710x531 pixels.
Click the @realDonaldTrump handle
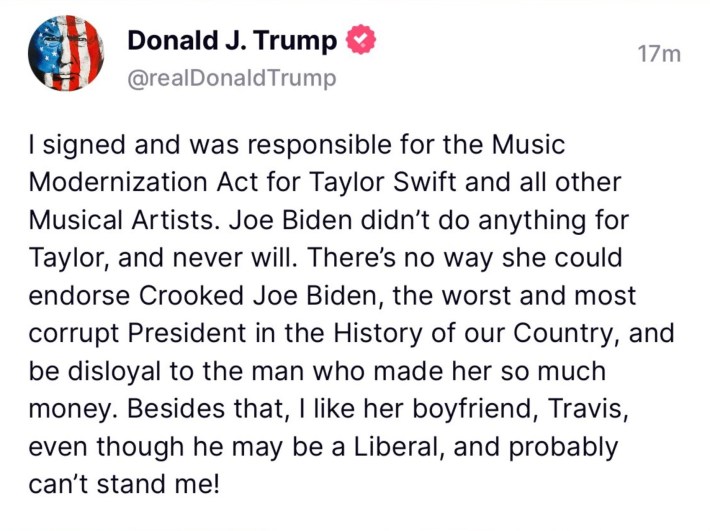pos(231,79)
